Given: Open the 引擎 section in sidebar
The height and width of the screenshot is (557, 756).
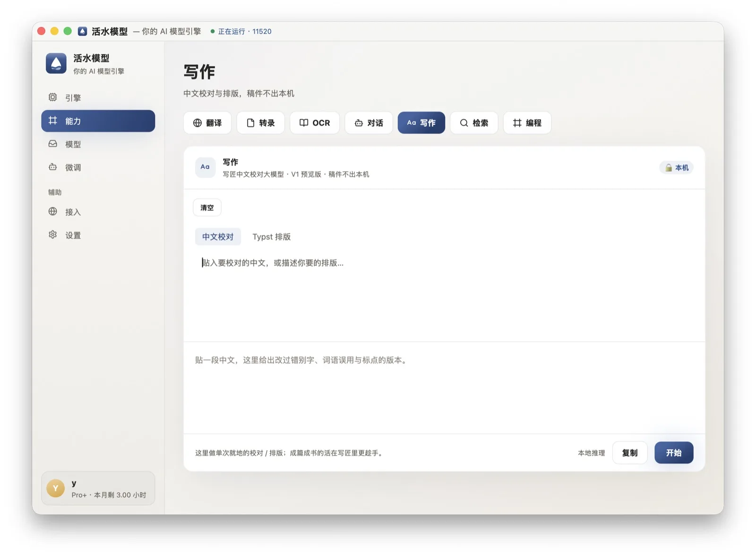Looking at the screenshot, I should coord(98,97).
